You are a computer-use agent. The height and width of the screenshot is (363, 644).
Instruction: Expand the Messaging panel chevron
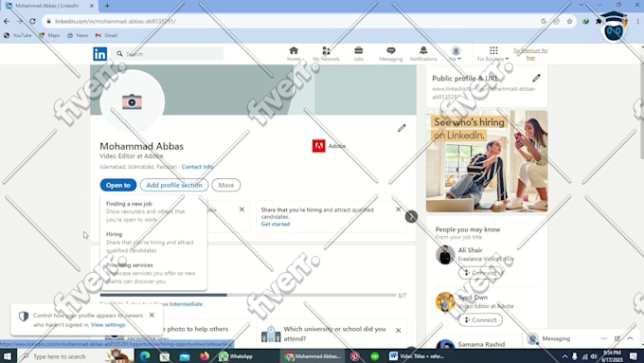[x=630, y=338]
